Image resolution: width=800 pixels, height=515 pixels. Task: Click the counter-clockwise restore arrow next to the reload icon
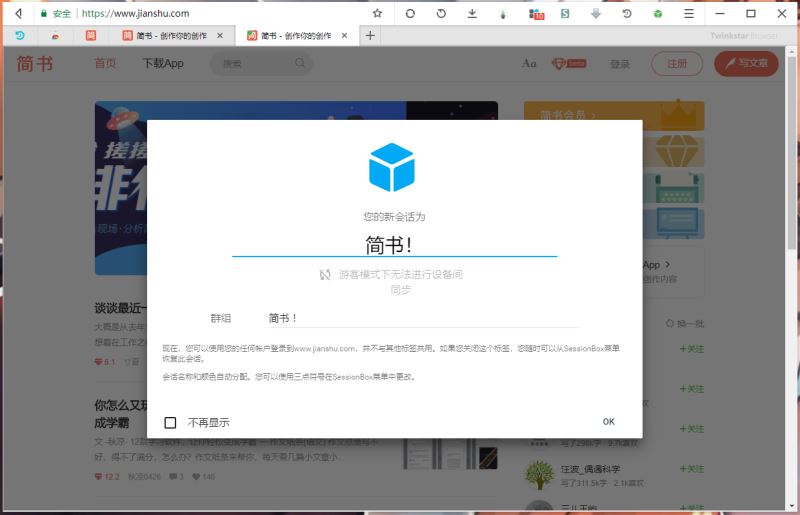tap(441, 14)
